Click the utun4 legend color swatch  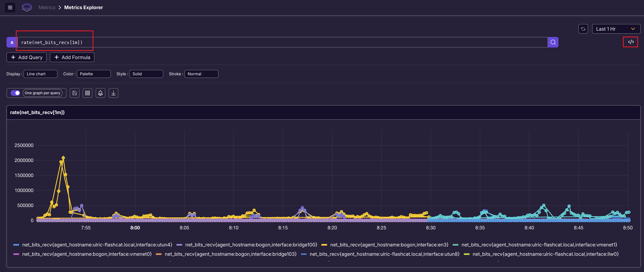[x=16, y=245]
